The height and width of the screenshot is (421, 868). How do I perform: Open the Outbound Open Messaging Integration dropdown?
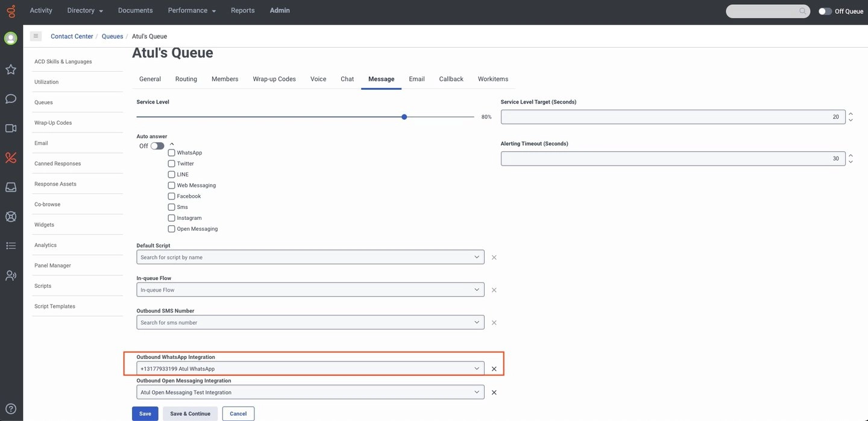pos(310,392)
